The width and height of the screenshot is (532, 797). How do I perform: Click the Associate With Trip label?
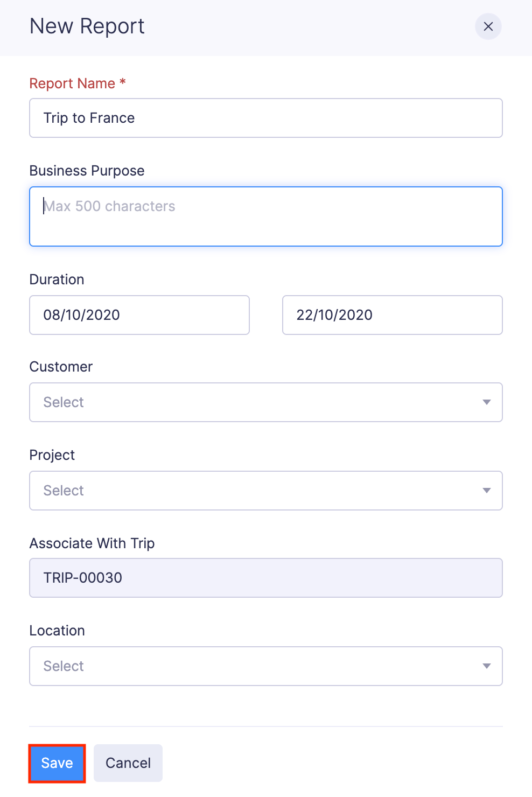pyautogui.click(x=92, y=543)
